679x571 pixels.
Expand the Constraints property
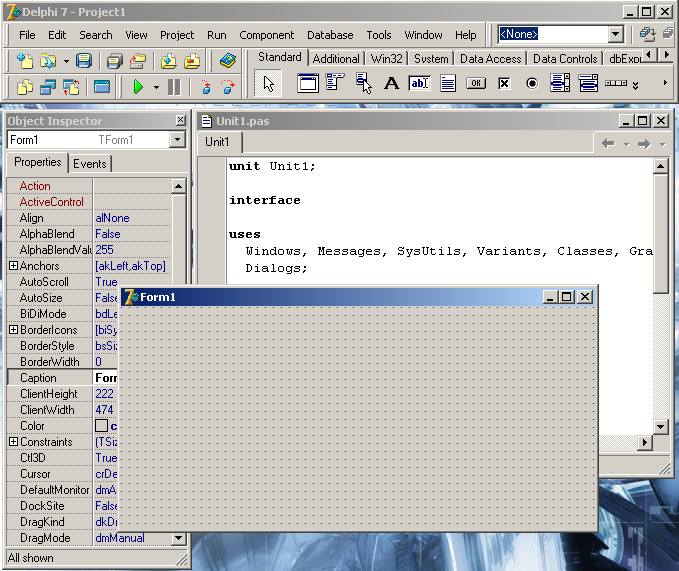click(x=13, y=441)
